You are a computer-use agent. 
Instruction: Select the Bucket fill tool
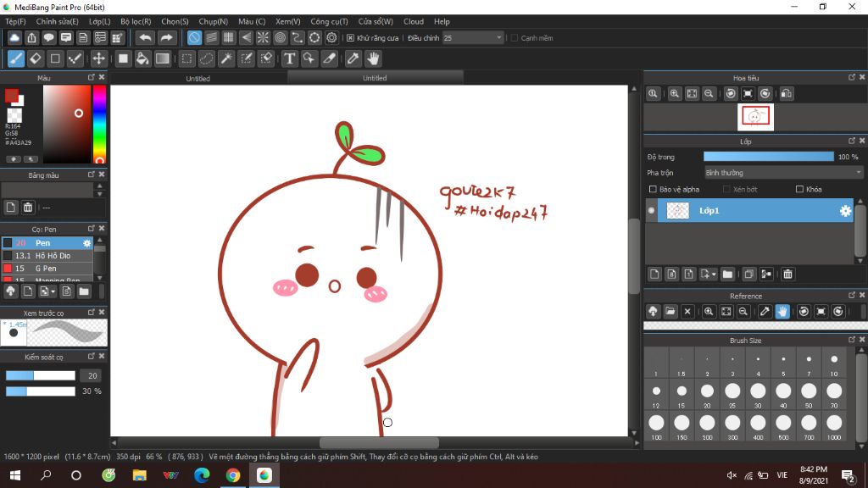(142, 58)
